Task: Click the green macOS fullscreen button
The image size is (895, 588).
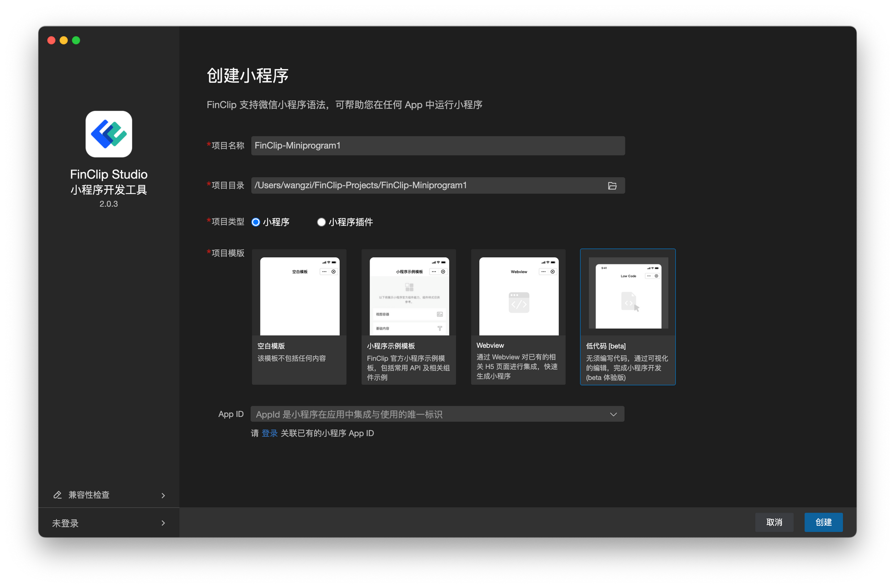Action: point(76,41)
